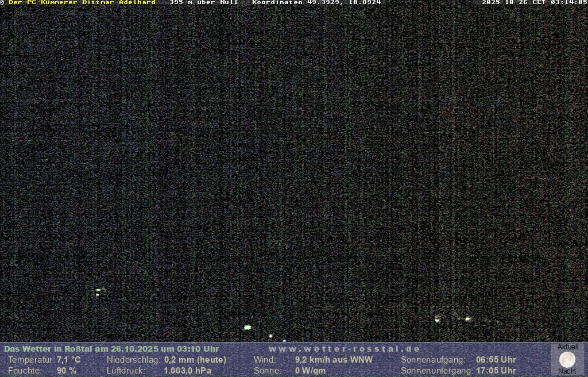The image size is (588, 377).
Task: Click the 'Nacht' label below the moon
Action: click(x=567, y=371)
